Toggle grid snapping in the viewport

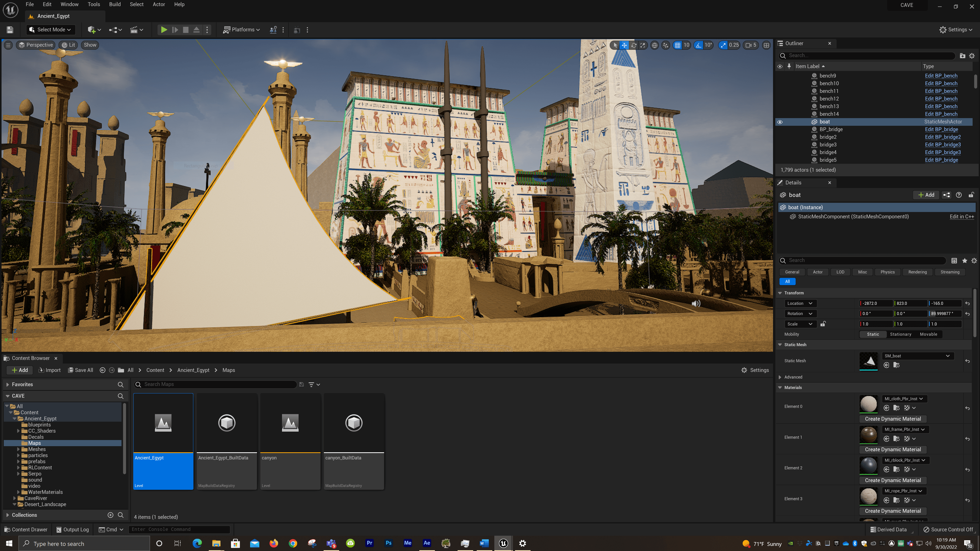678,45
